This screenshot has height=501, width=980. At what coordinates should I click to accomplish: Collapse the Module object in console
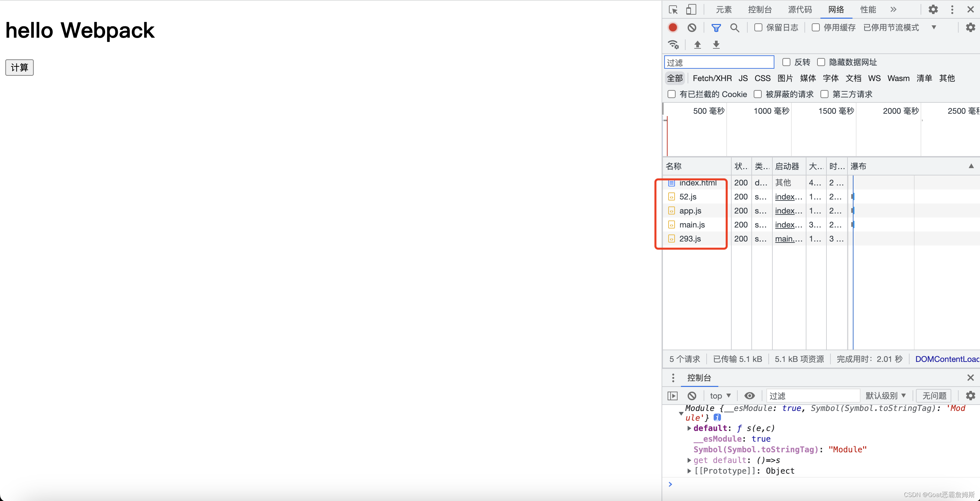click(x=681, y=413)
